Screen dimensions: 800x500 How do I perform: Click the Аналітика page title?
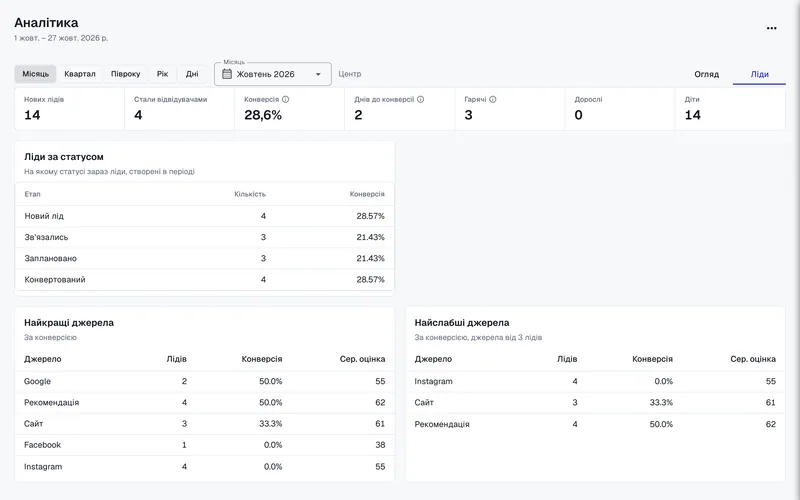point(46,22)
